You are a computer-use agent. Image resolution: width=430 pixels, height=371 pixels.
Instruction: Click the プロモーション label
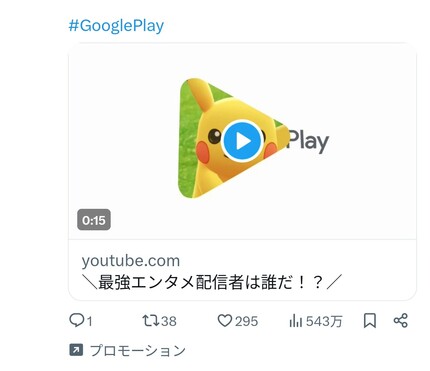(137, 351)
